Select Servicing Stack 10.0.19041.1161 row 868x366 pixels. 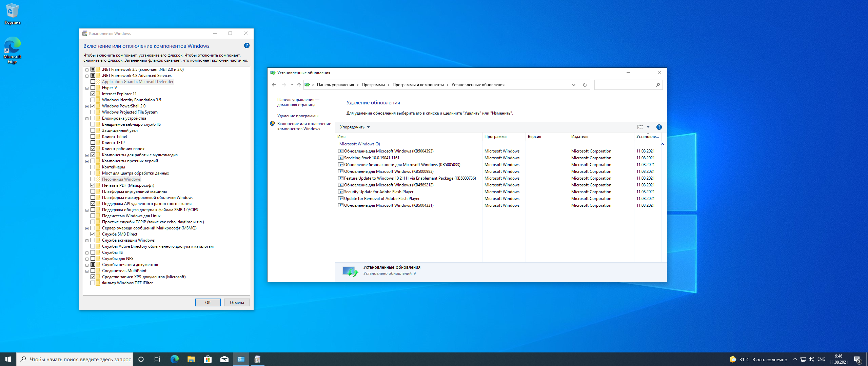tap(498, 158)
